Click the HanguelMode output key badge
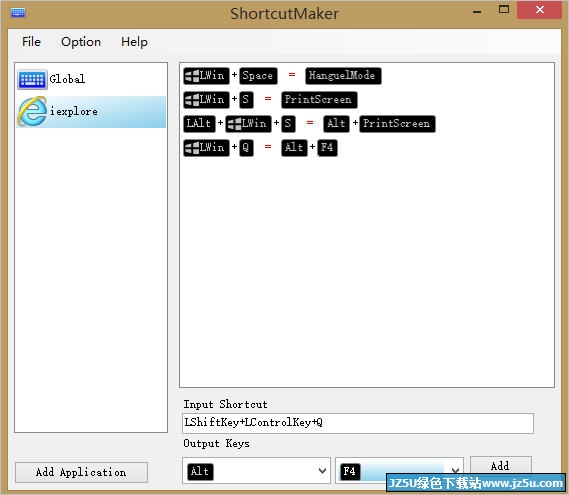The height and width of the screenshot is (495, 569). click(x=343, y=76)
